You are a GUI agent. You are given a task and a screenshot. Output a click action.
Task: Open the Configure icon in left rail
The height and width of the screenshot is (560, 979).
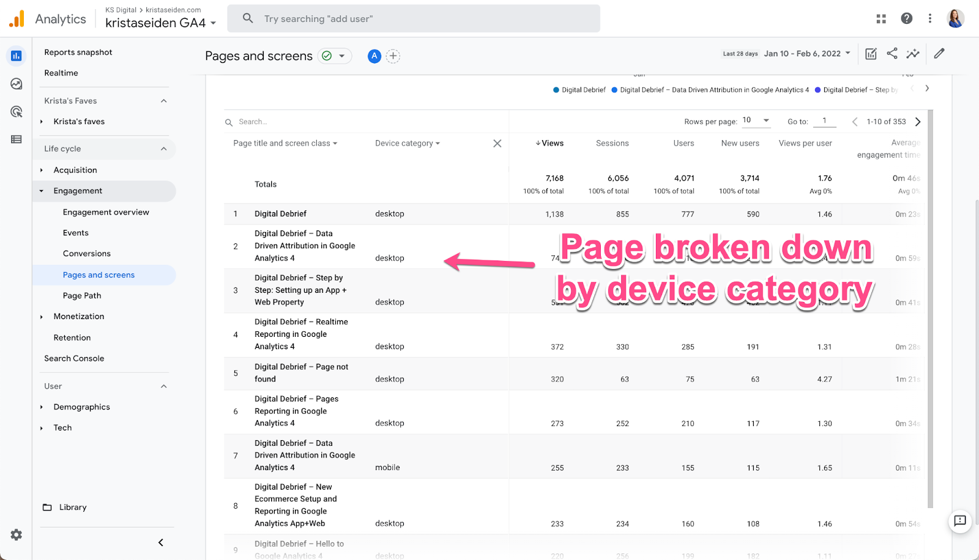coord(17,139)
